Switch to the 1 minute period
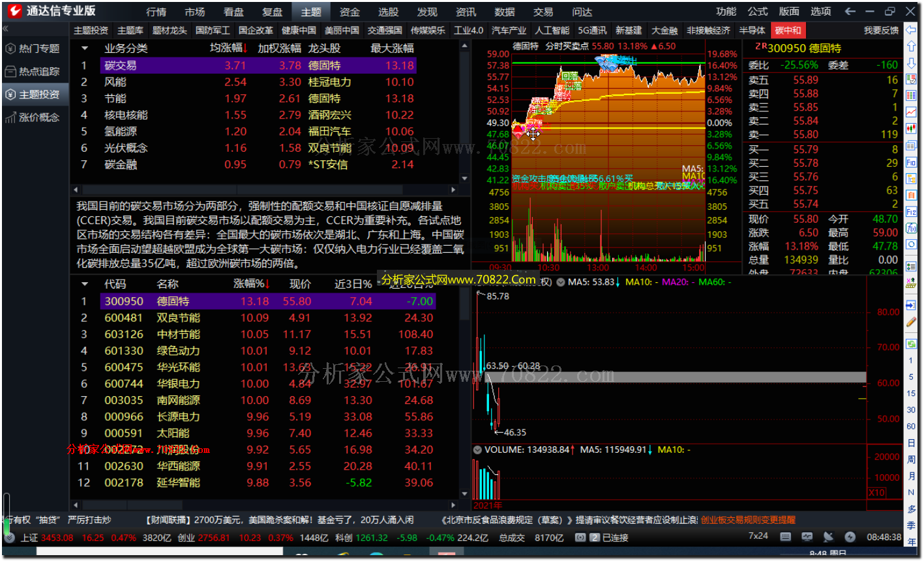The width and height of the screenshot is (924, 561). [911, 360]
